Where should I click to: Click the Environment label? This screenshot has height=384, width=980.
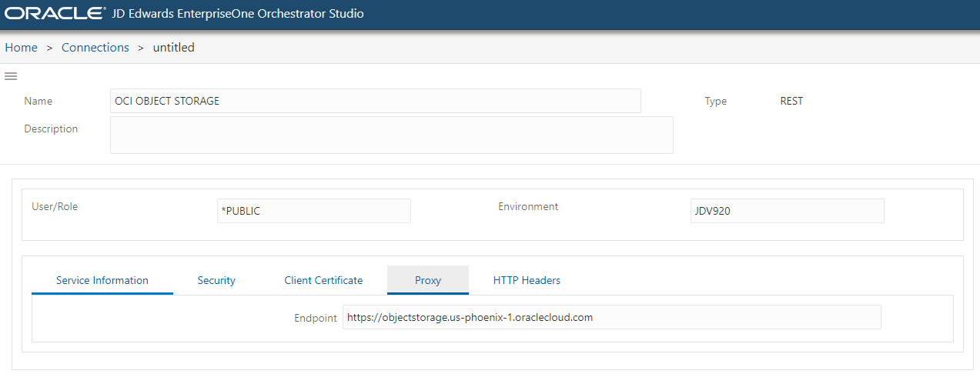click(528, 206)
